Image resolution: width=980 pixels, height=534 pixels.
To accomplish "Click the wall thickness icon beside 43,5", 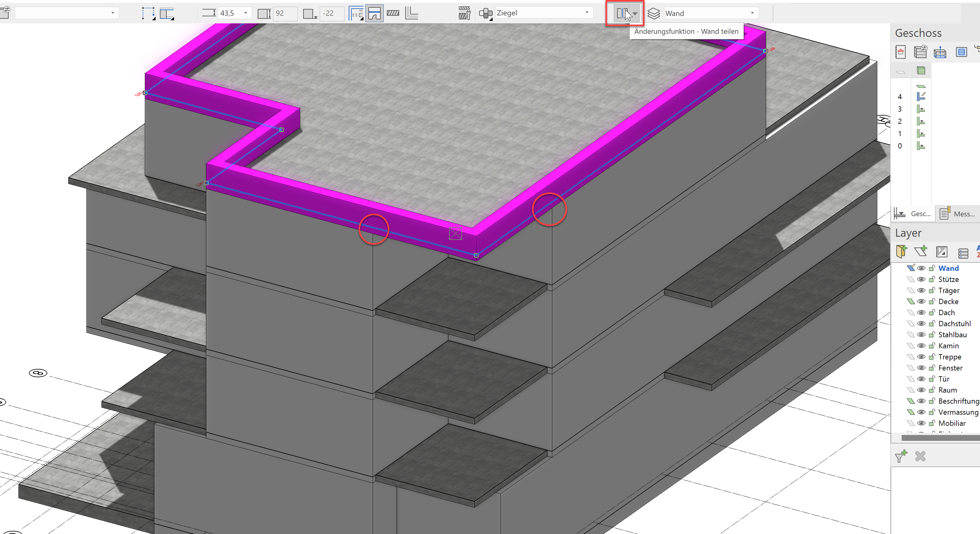I will (209, 13).
